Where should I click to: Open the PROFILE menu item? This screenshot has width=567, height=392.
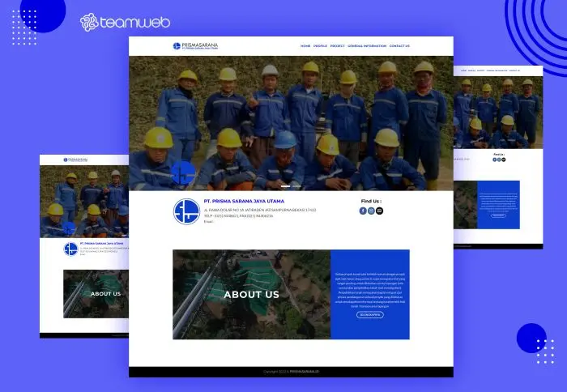(x=320, y=46)
